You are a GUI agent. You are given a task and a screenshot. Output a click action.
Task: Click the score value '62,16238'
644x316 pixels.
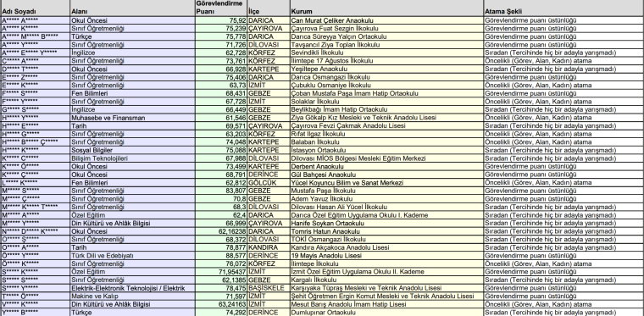221,232
